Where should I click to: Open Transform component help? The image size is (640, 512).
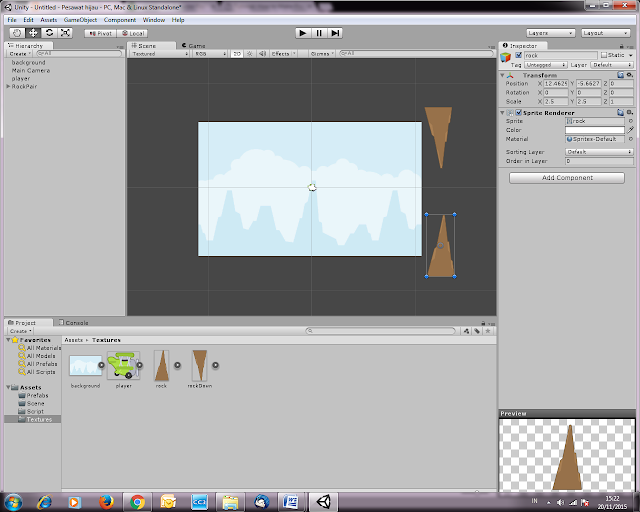pyautogui.click(x=620, y=75)
